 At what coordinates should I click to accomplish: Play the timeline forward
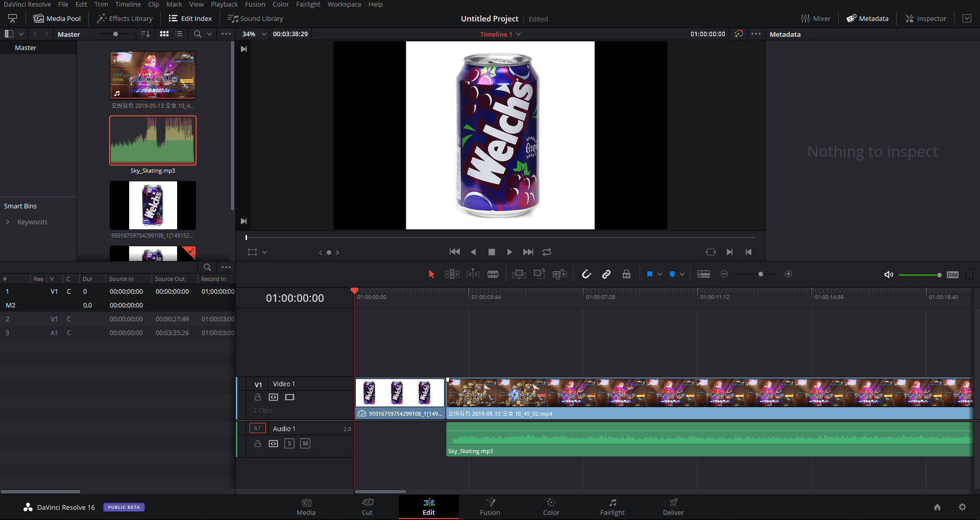509,252
